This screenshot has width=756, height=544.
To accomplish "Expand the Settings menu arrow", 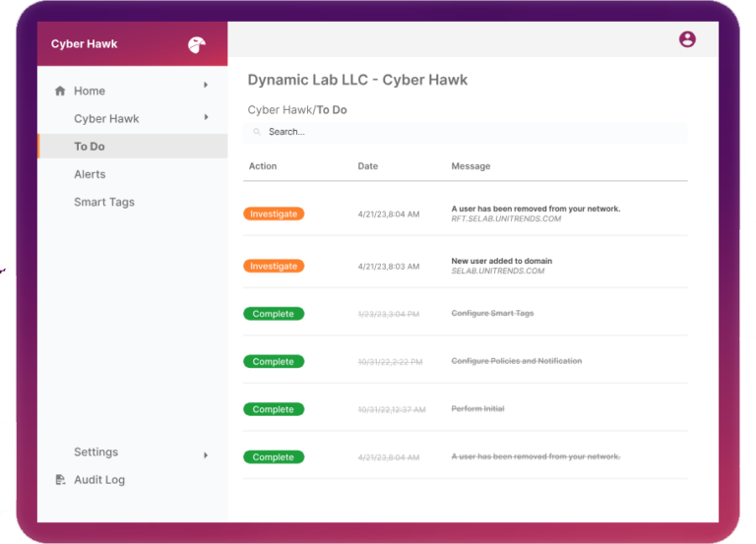I will click(206, 454).
